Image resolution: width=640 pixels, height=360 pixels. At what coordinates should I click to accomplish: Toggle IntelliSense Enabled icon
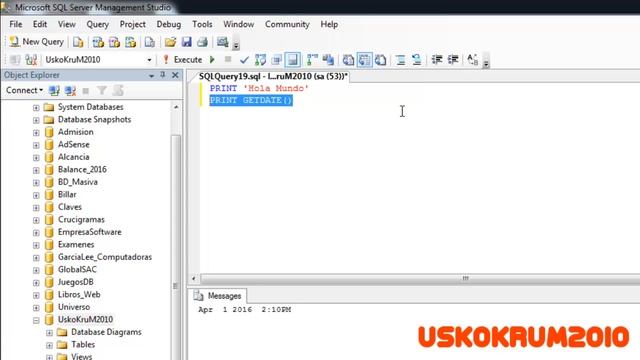(293, 60)
